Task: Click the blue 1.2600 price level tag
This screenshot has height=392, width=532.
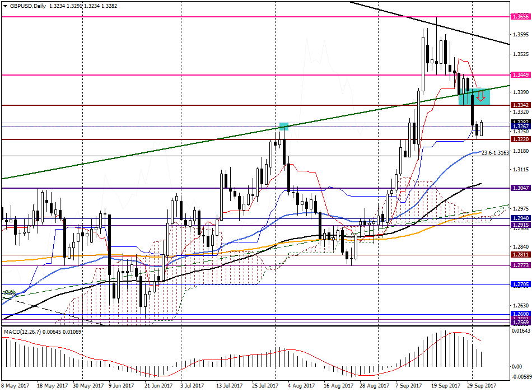Action: [x=520, y=314]
